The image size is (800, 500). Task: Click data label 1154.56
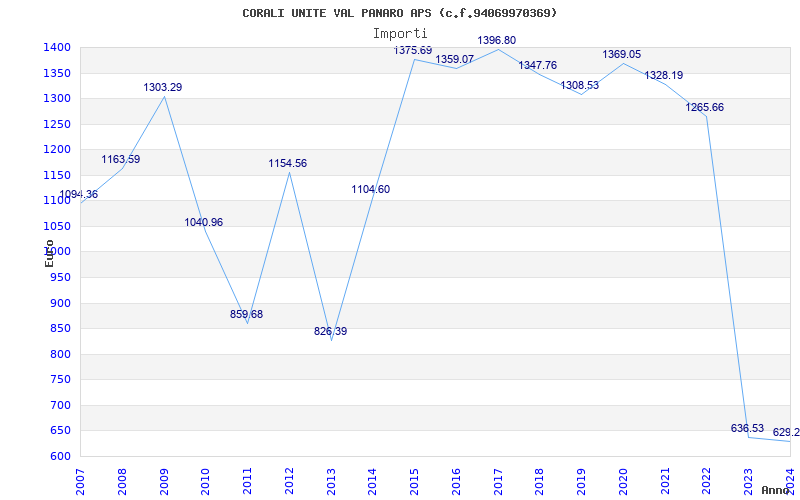[x=288, y=163]
